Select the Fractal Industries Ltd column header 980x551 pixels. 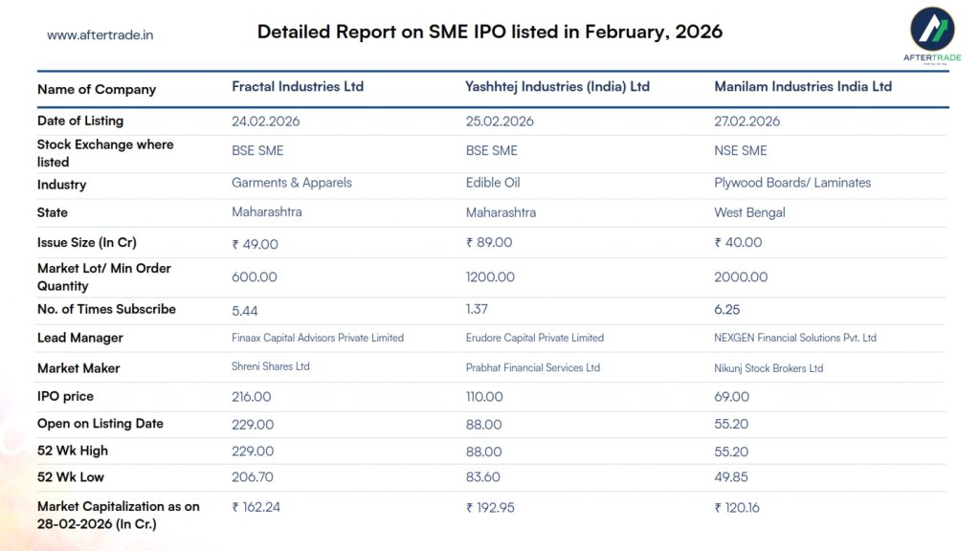[298, 86]
